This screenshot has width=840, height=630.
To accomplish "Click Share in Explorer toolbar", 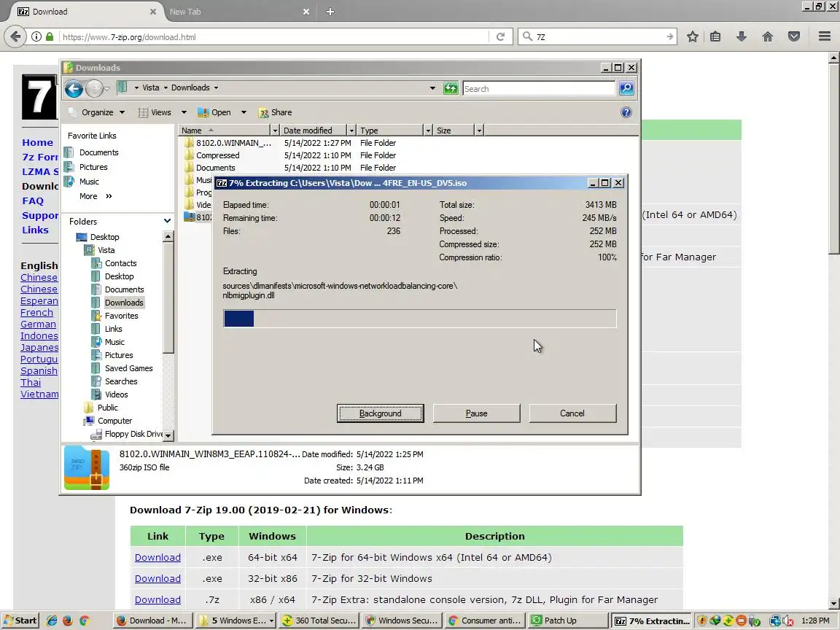I will [276, 112].
